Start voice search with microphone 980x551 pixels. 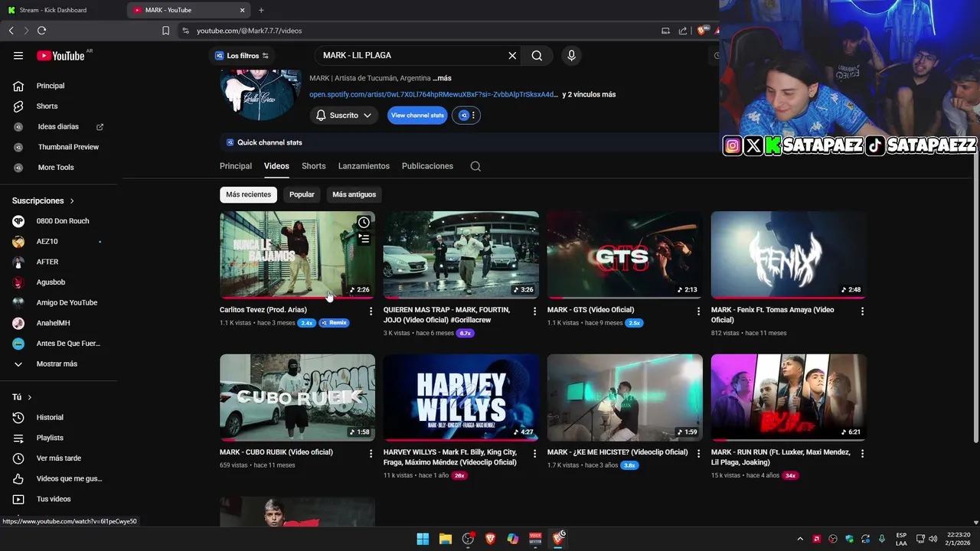(570, 55)
